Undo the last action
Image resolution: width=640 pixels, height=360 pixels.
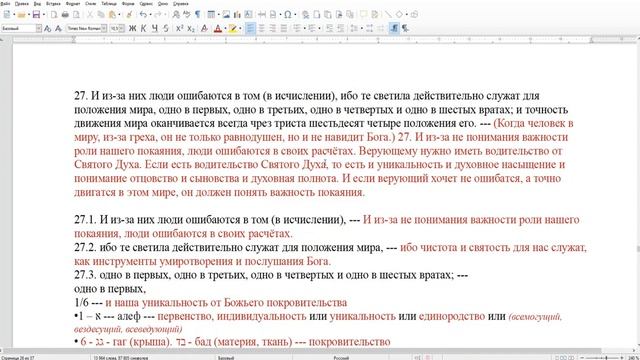click(143, 15)
